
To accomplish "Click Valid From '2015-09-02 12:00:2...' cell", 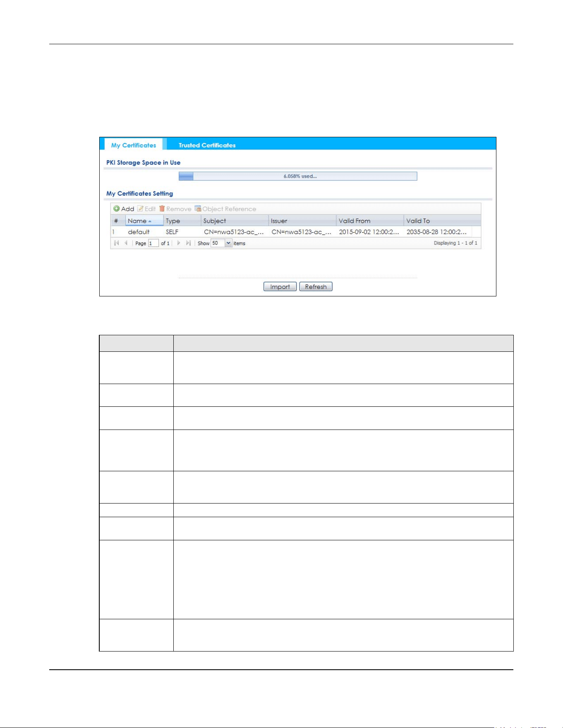I will (x=370, y=232).
